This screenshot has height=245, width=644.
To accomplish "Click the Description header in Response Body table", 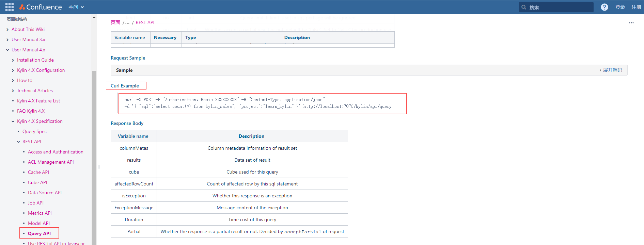I will 252,136.
